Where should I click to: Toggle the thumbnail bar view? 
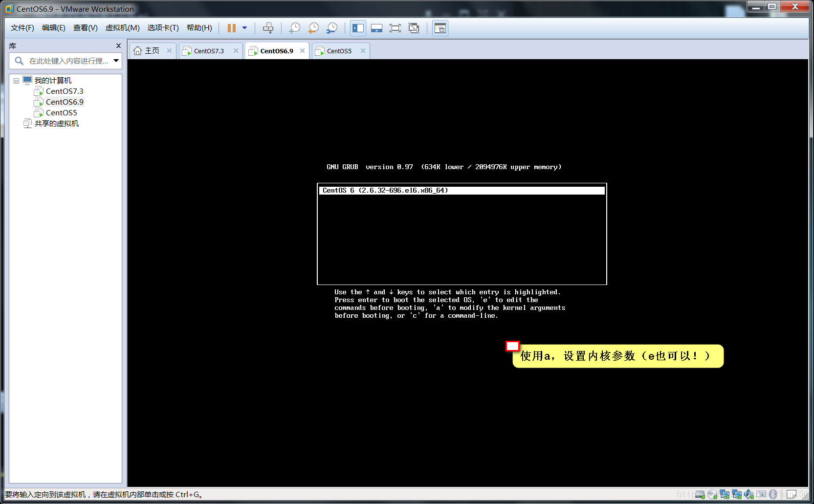[376, 28]
